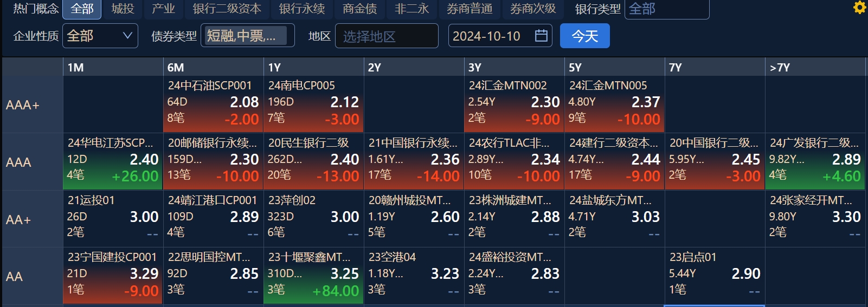Open the 银行类型 dropdown showing 全部
Viewport: 868px width, 307px height.
[667, 9]
